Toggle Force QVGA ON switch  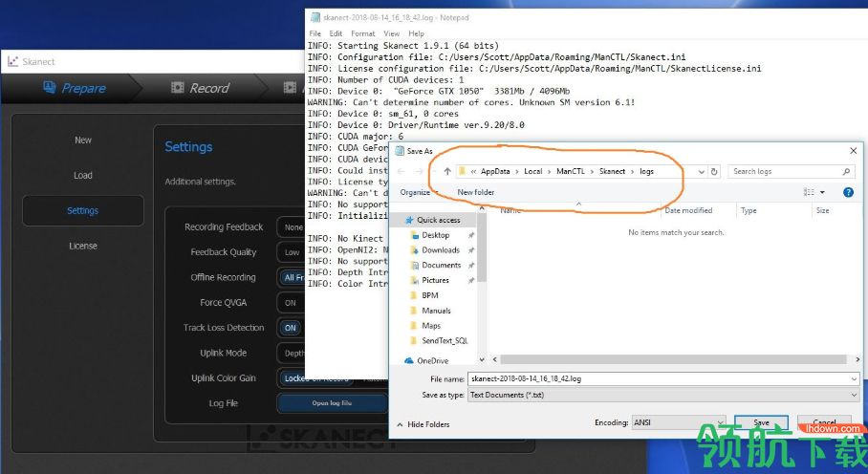[290, 303]
